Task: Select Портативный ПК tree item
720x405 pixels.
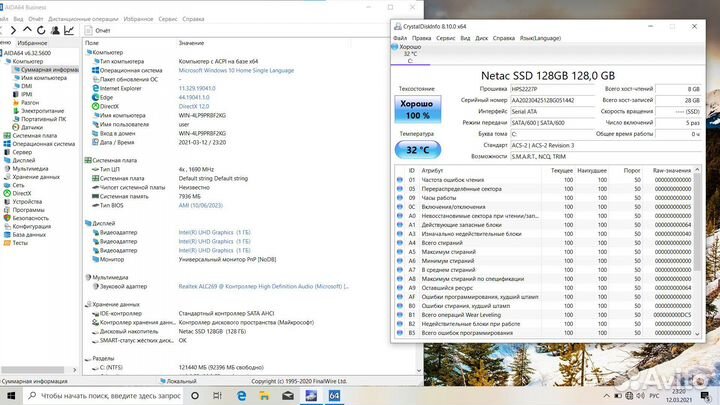Action: 39,119
